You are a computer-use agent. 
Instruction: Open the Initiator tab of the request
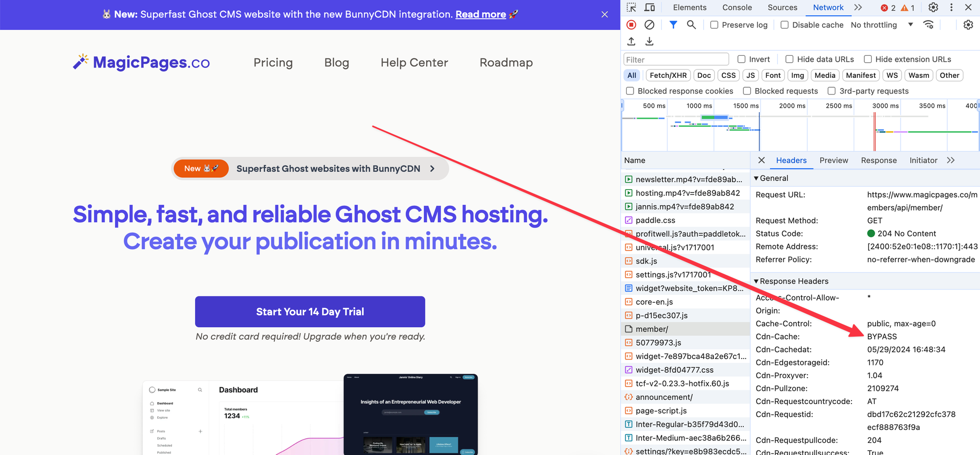point(924,160)
